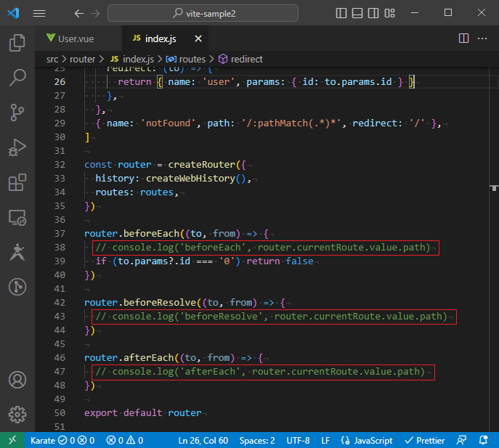Open the remote window green button

pos(12,440)
